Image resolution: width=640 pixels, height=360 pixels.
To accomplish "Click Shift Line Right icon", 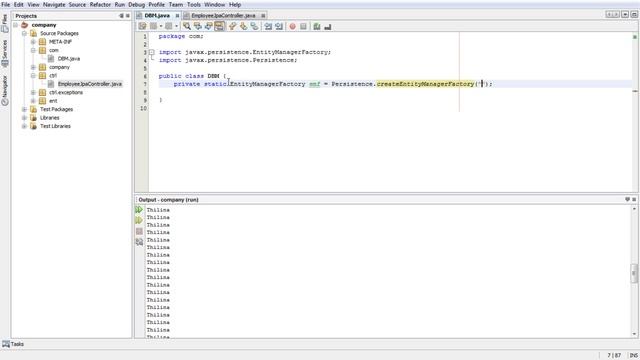I will (279, 27).
